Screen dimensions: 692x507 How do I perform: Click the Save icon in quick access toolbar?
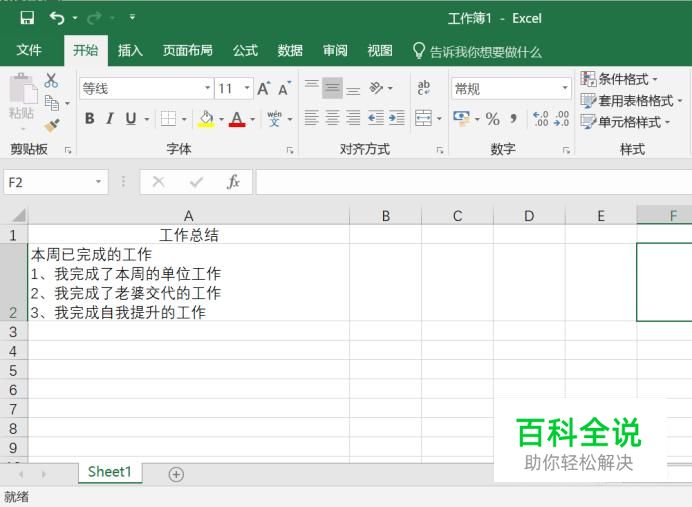[x=27, y=18]
